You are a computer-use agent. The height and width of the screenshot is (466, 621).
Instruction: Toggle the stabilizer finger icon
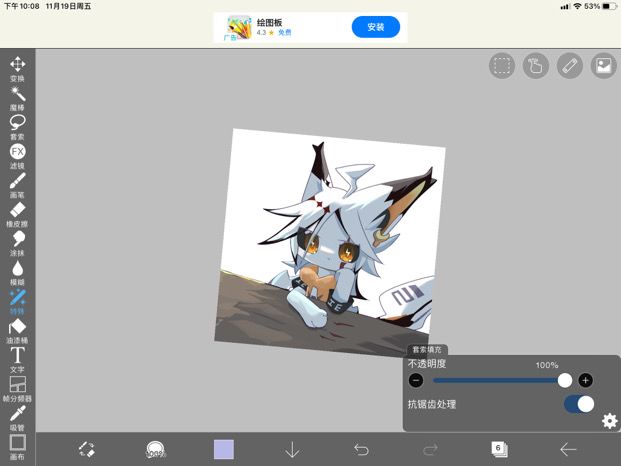tap(535, 65)
